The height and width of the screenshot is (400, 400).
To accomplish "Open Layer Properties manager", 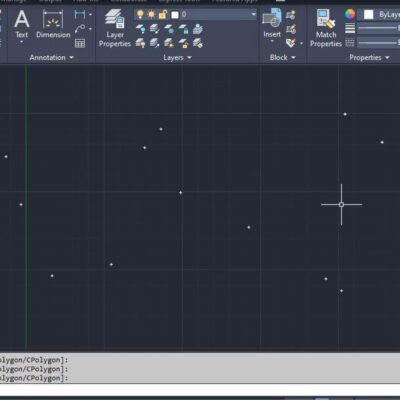I will click(115, 28).
